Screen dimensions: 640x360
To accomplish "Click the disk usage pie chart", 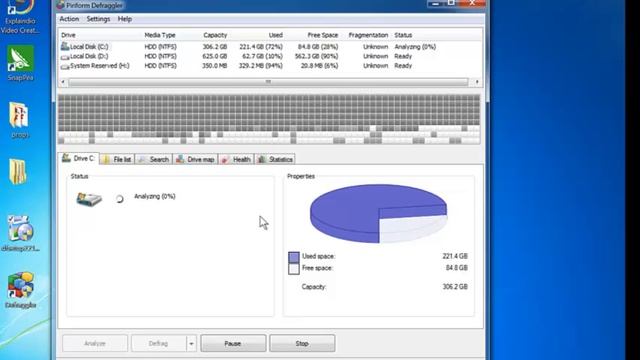I will (x=378, y=213).
